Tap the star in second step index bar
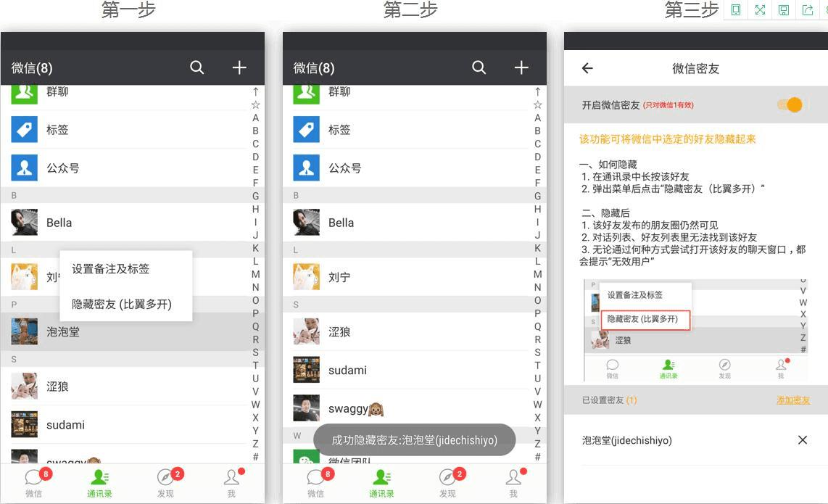This screenshot has width=828, height=504. 537,104
